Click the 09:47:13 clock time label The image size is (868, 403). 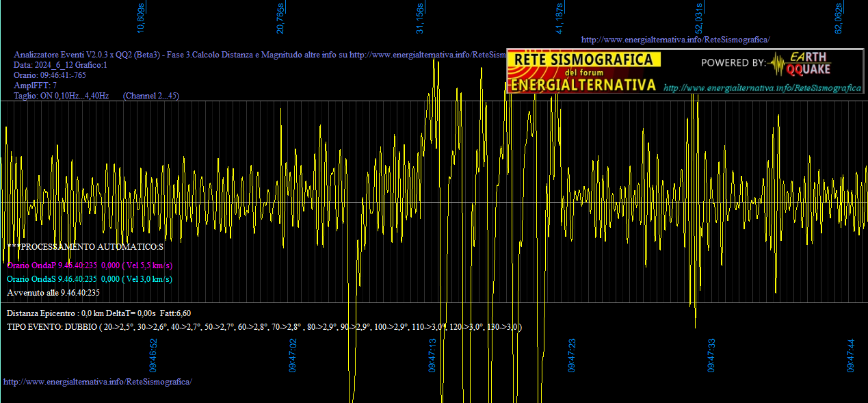tap(432, 354)
